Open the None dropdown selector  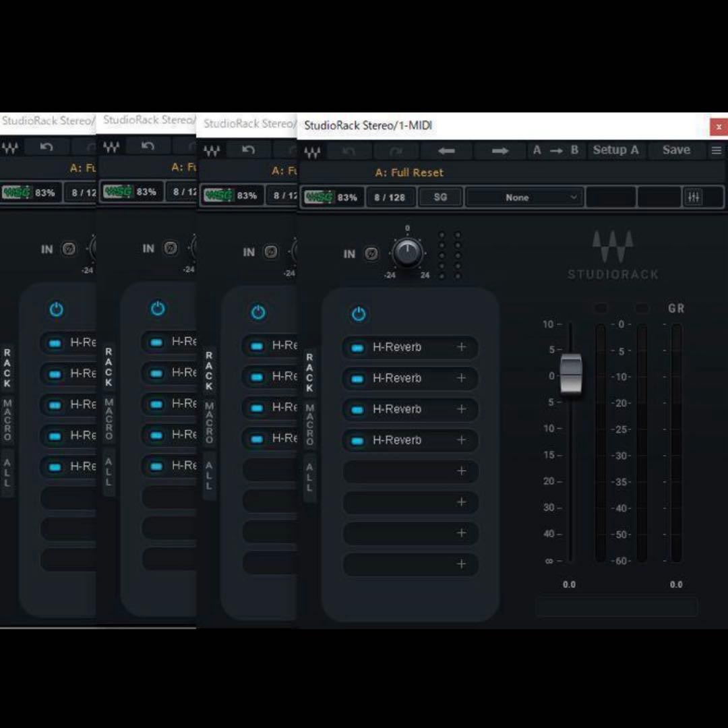click(524, 198)
